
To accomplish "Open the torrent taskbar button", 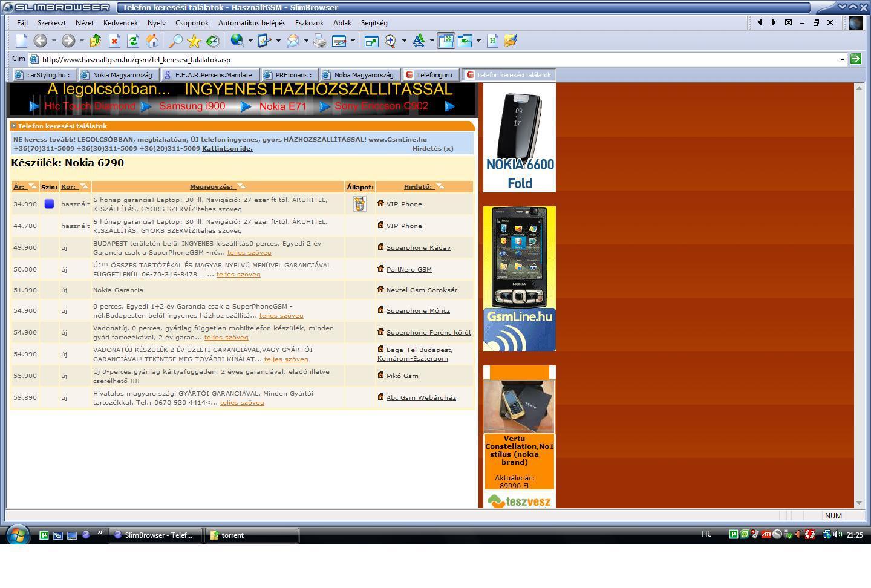I will coord(252,535).
